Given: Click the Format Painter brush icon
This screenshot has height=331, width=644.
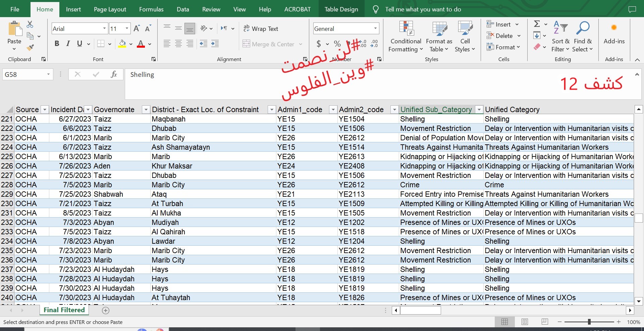Looking at the screenshot, I should pyautogui.click(x=30, y=48).
